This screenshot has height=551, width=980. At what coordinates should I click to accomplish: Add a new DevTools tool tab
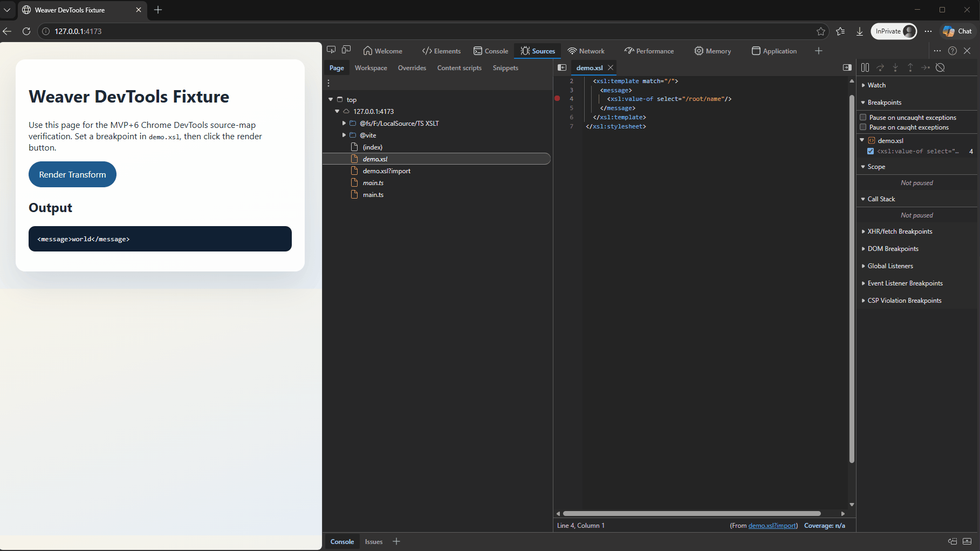point(818,51)
